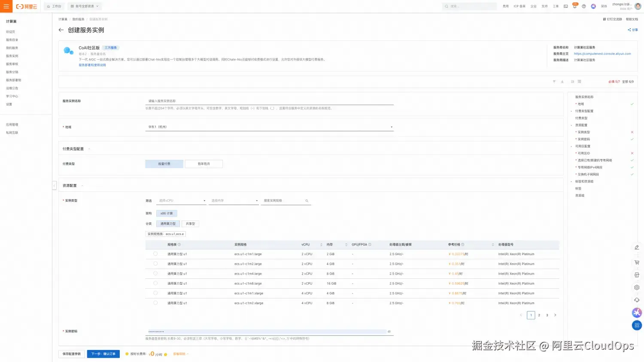
Task: Collapse the left sidebar handle
Action: (54, 185)
